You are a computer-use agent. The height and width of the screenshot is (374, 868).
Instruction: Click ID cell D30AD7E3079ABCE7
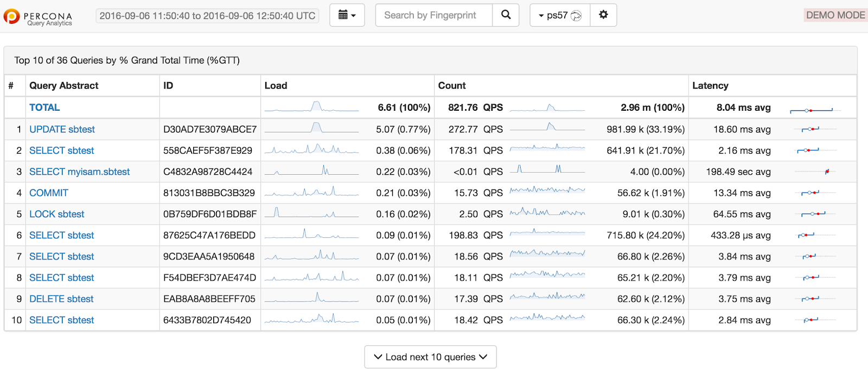(x=210, y=129)
